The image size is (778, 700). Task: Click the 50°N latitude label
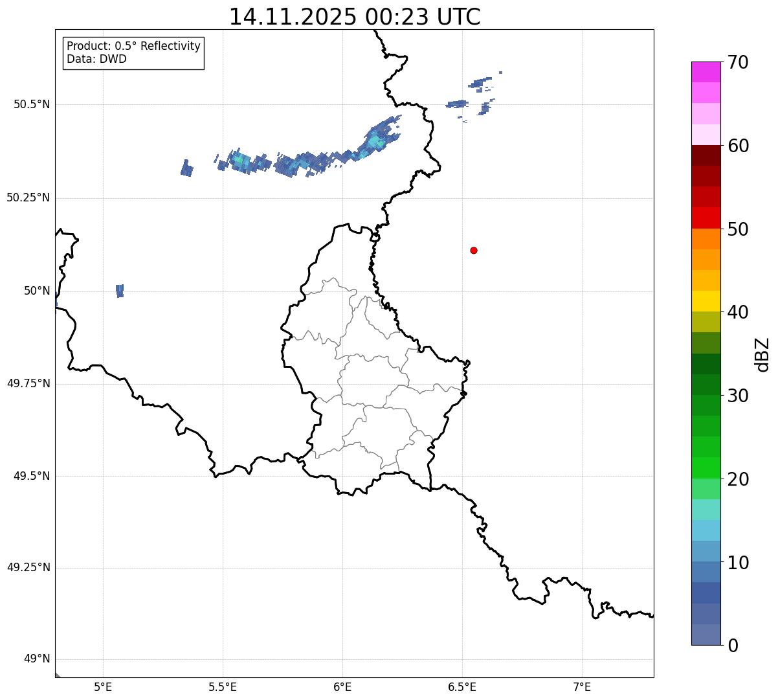37,291
